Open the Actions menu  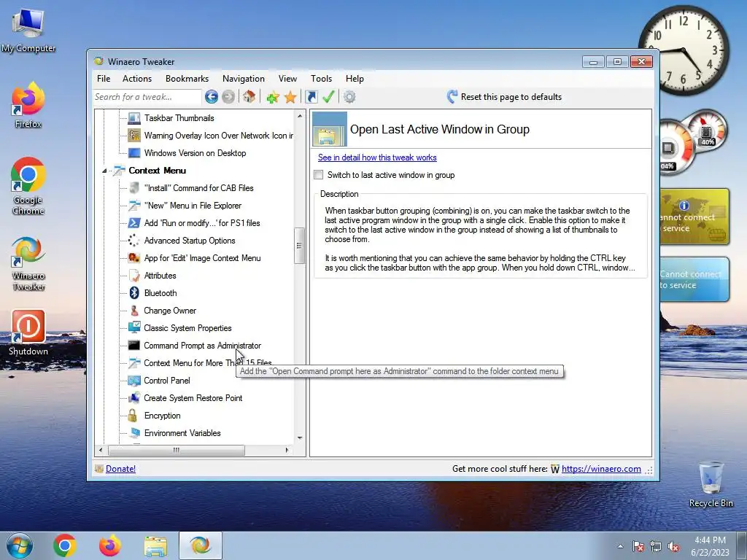[137, 79]
